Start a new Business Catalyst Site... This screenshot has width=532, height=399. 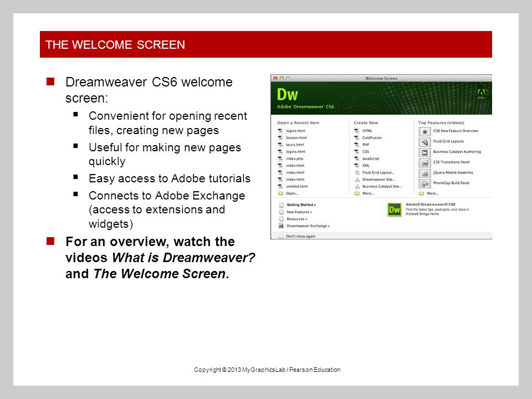382,186
